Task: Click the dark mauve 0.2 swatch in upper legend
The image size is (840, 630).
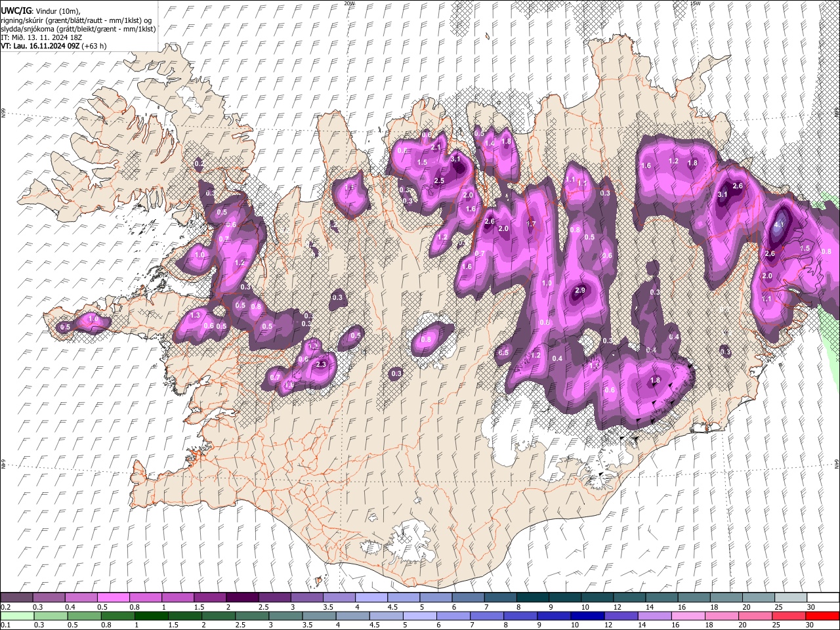Action: click(16, 598)
